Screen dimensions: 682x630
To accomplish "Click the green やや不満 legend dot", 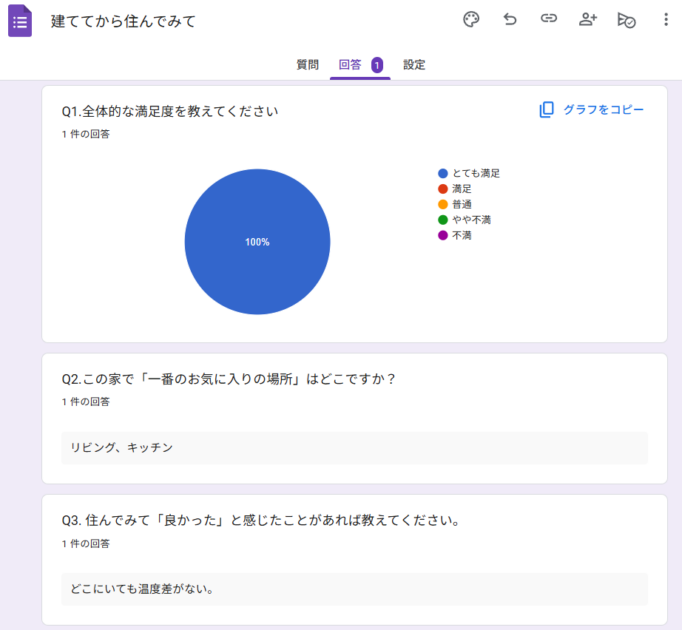I will click(443, 219).
